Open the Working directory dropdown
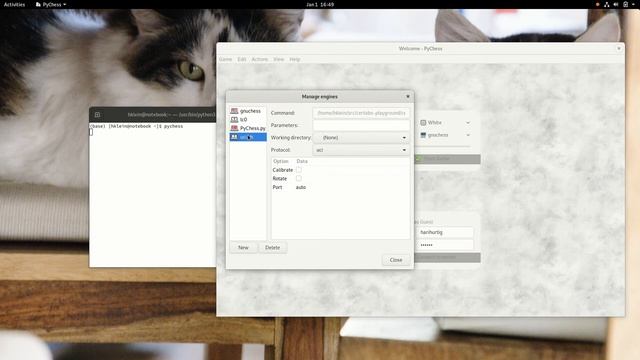640x360 pixels. tap(361, 138)
